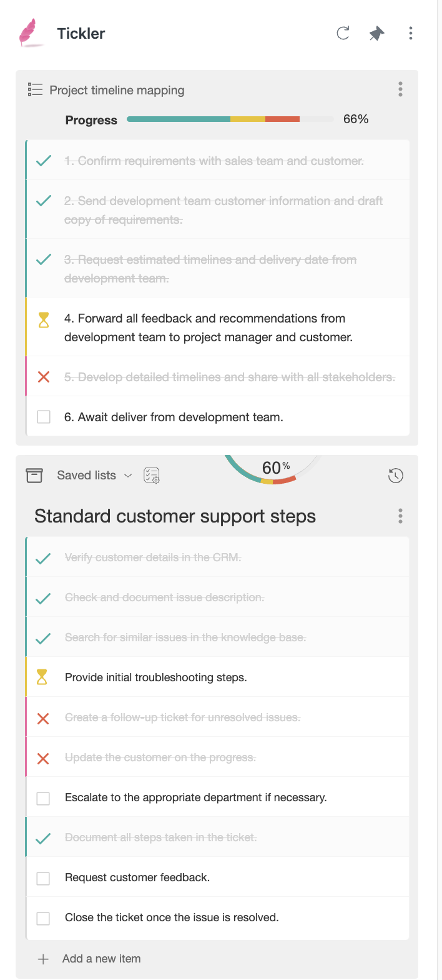Open the Project timeline mapping options menu
Screen dimensions: 442x980
[x=400, y=89]
